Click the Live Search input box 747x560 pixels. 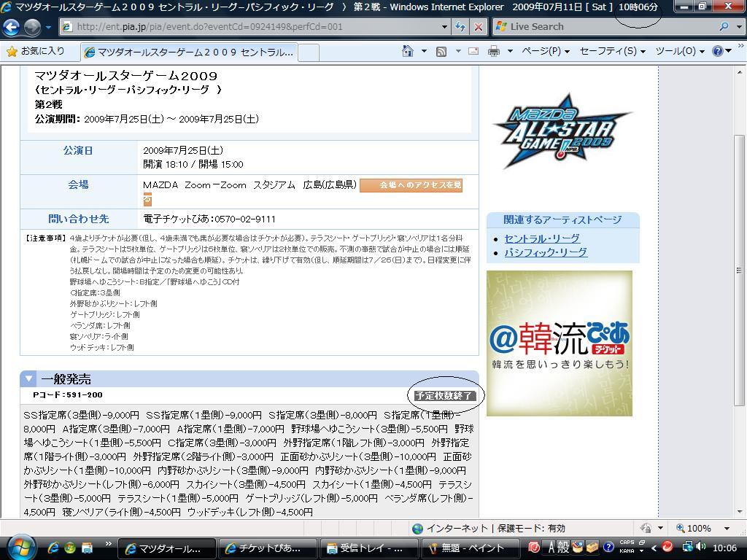(605, 27)
